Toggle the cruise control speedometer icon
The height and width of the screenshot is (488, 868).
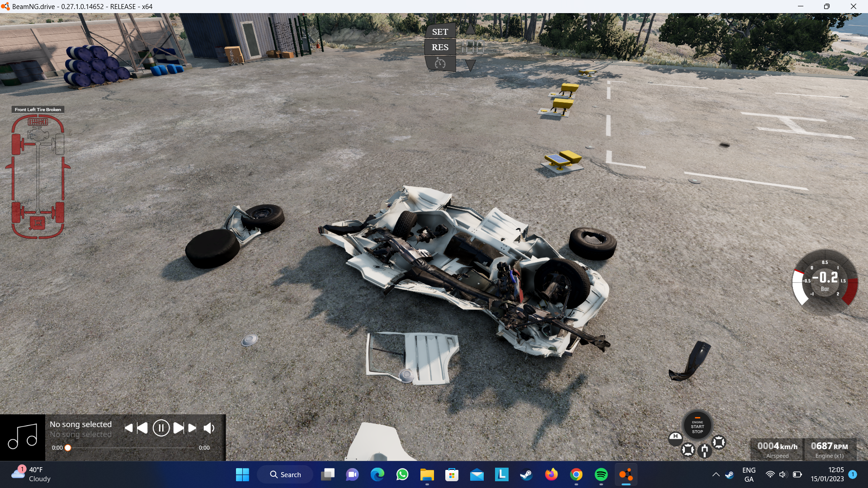[x=440, y=63]
